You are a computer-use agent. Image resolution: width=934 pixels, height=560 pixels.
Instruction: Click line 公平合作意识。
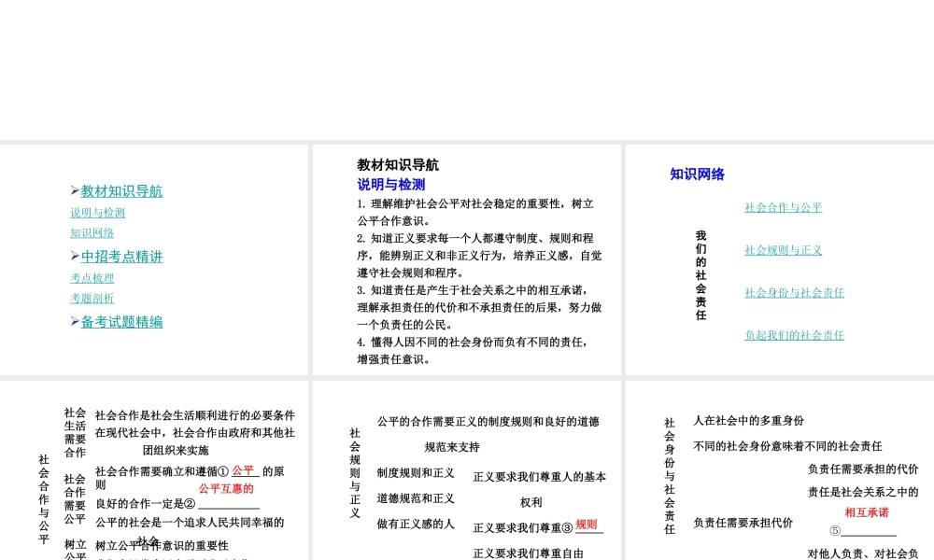coord(394,221)
